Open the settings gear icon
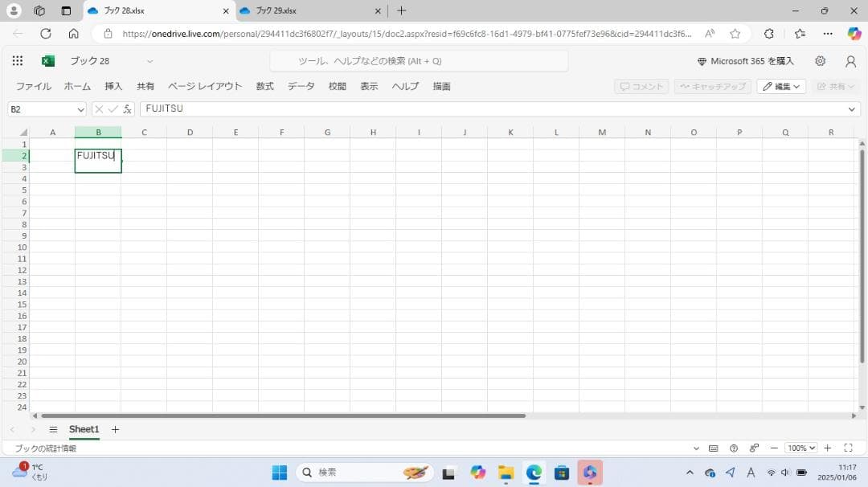Screen dimensions: 868x487 point(820,61)
